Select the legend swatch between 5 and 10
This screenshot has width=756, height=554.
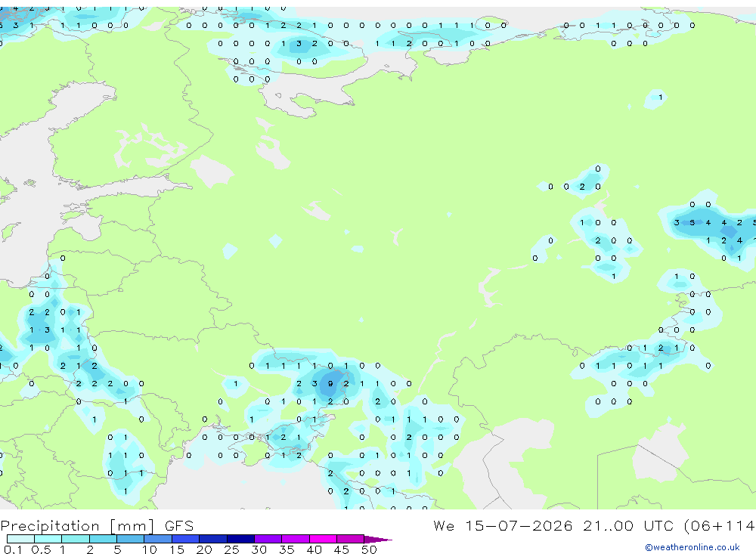click(130, 539)
